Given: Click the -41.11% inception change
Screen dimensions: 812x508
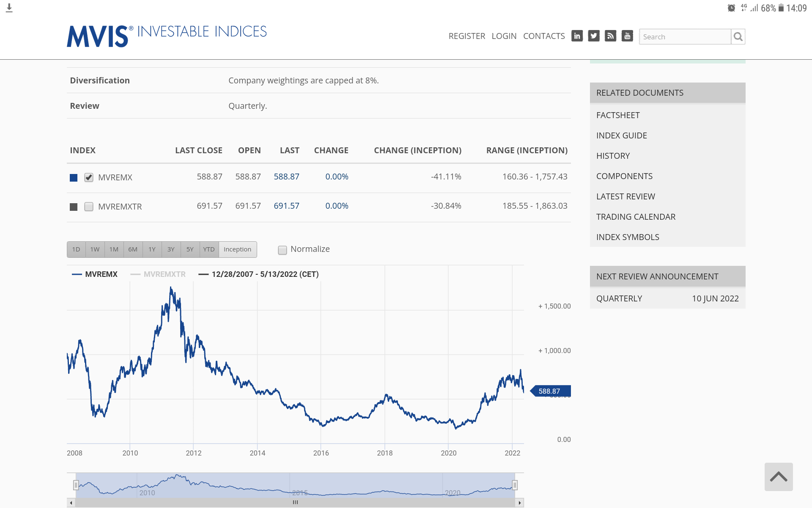Looking at the screenshot, I should point(446,177).
